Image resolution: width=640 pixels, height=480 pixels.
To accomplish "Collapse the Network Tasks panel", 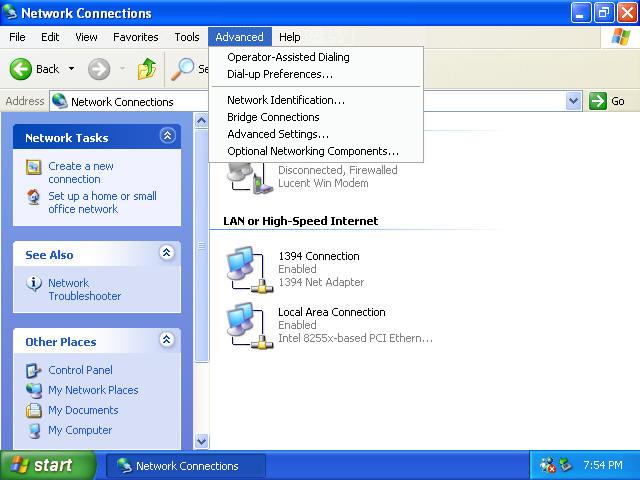I will [x=167, y=136].
